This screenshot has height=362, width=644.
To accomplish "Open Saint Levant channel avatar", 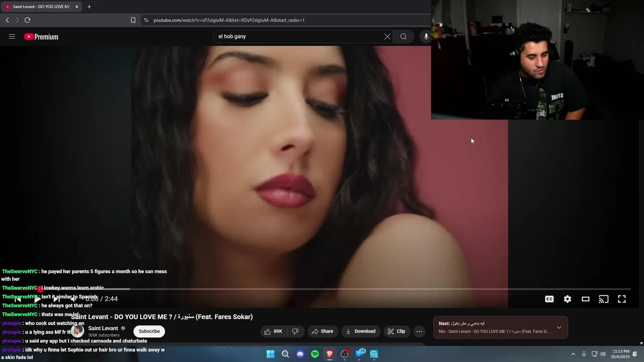I will point(77,331).
